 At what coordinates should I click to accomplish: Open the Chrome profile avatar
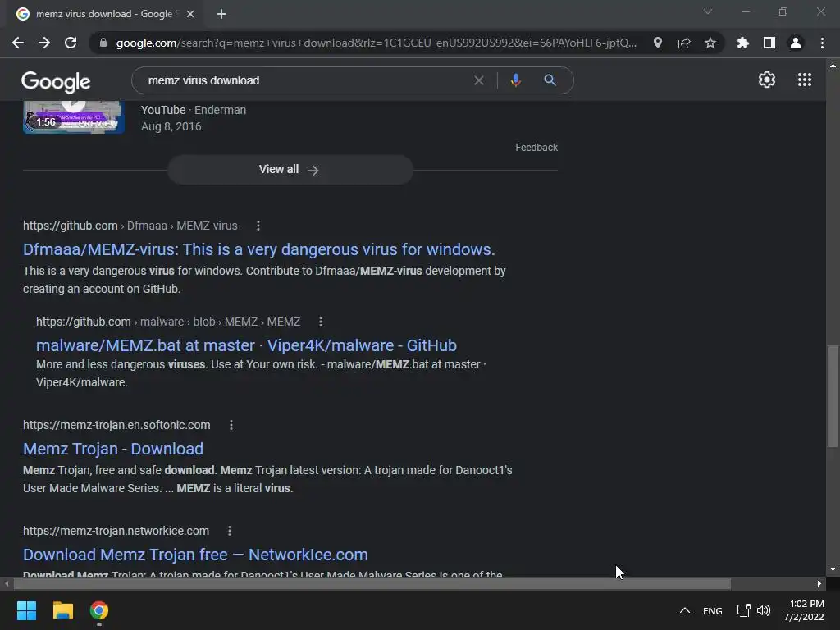pyautogui.click(x=796, y=43)
